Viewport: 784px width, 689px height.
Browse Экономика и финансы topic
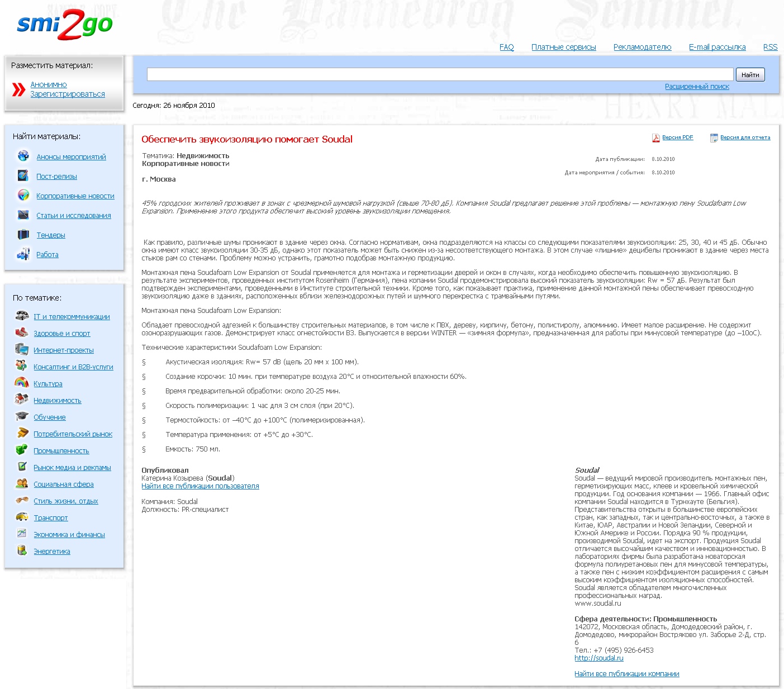coord(69,535)
